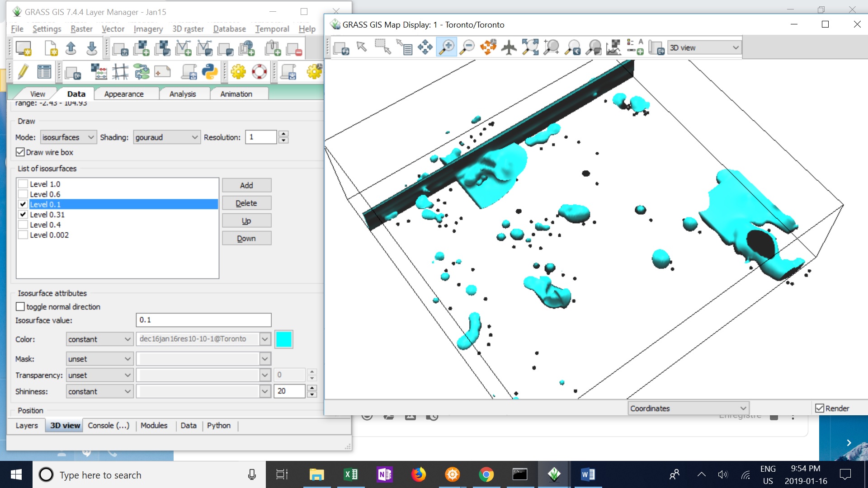
Task: Uncheck the Level 0.31 isosurface box
Action: click(x=23, y=214)
